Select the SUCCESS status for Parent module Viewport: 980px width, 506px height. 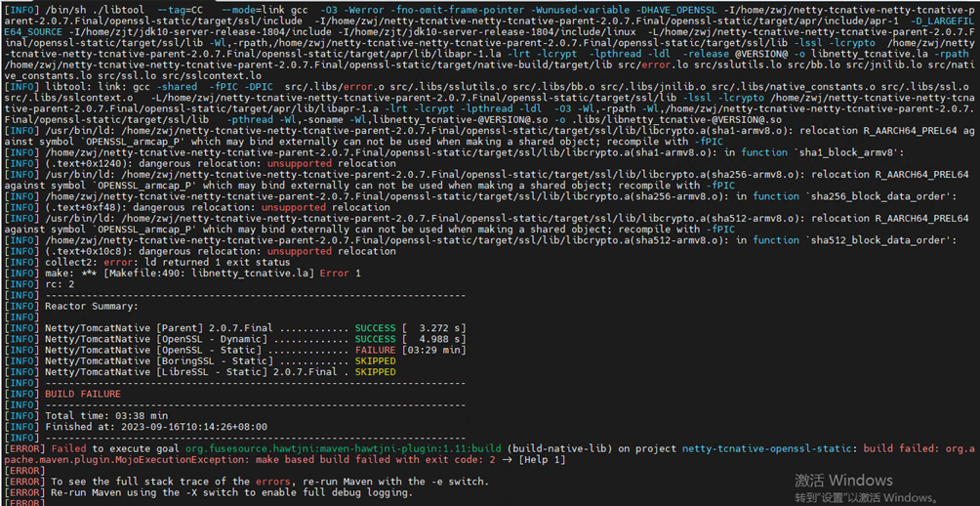pyautogui.click(x=376, y=328)
